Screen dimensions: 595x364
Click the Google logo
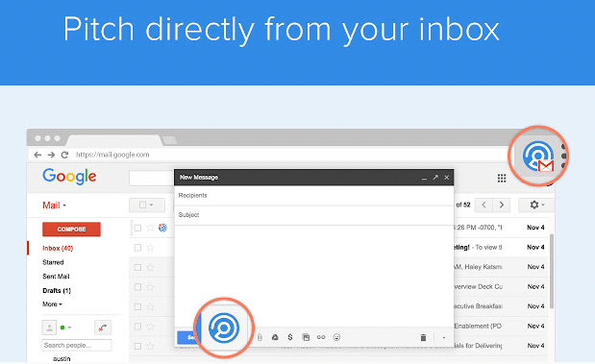click(69, 177)
